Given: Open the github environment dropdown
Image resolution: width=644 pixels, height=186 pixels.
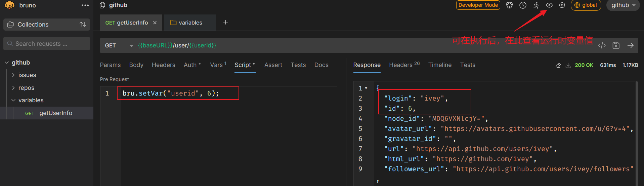Looking at the screenshot, I should [623, 5].
